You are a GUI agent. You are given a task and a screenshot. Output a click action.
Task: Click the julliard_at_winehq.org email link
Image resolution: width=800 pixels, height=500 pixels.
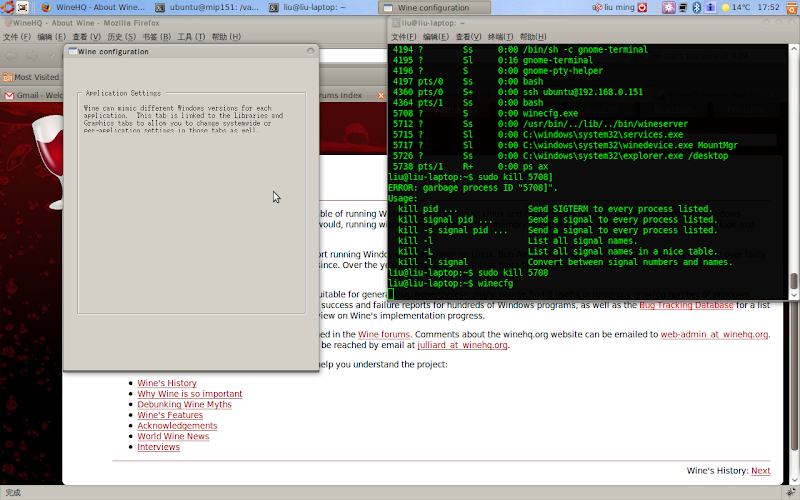coord(462,345)
